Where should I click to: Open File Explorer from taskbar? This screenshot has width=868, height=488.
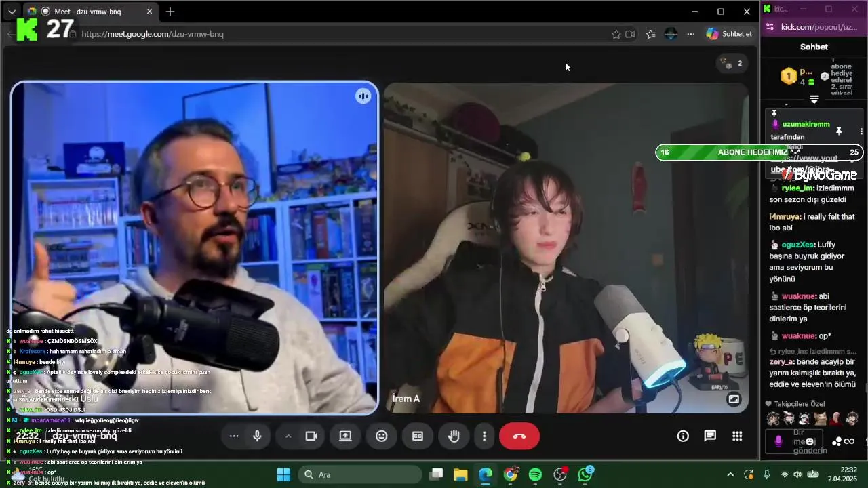tap(460, 474)
